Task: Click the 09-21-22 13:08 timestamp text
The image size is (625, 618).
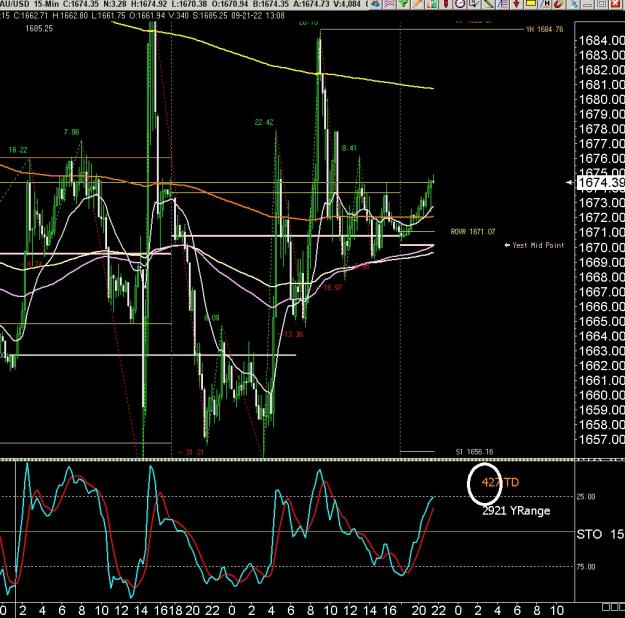Action: (x=257, y=16)
